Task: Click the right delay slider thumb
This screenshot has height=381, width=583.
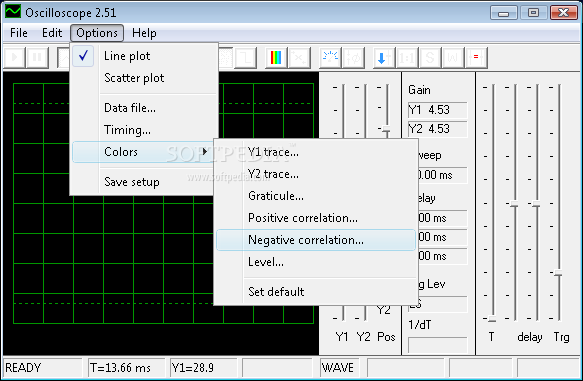Action: tap(536, 204)
